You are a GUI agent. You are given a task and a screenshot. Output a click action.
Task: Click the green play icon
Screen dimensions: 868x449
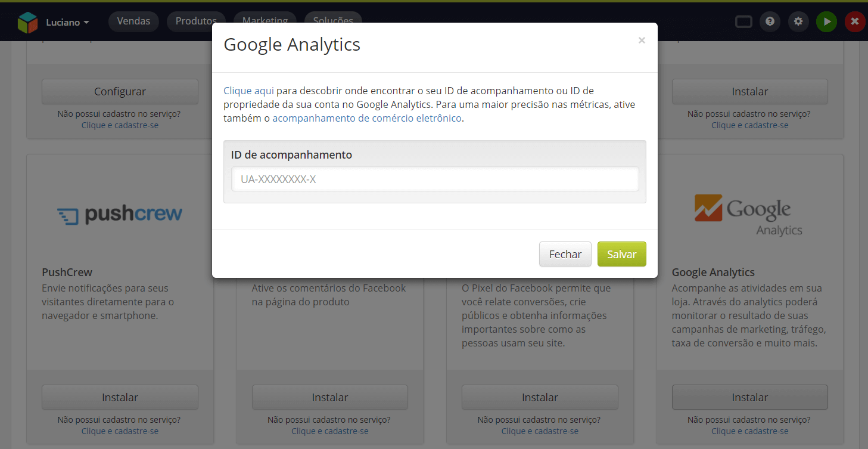tap(827, 21)
